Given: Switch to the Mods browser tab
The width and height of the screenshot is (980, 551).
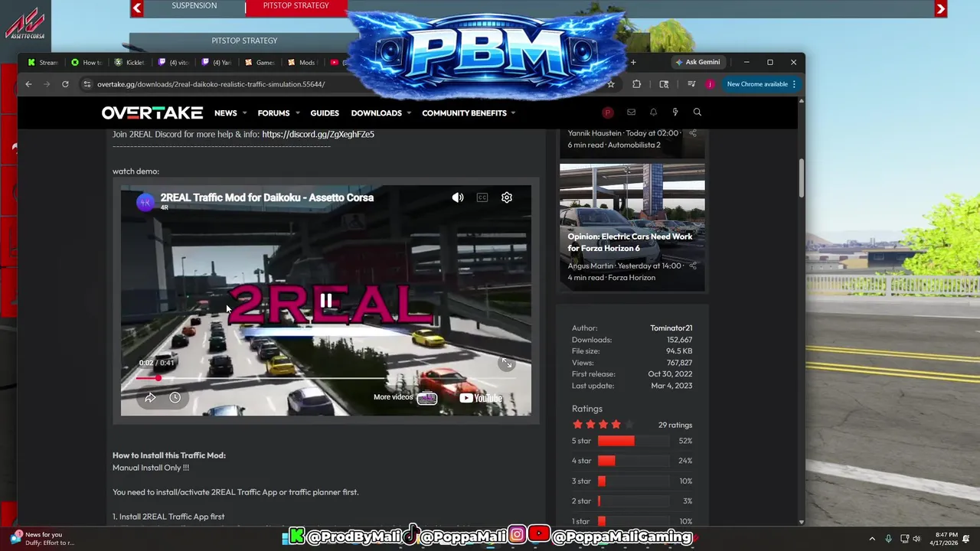Looking at the screenshot, I should tap(302, 63).
